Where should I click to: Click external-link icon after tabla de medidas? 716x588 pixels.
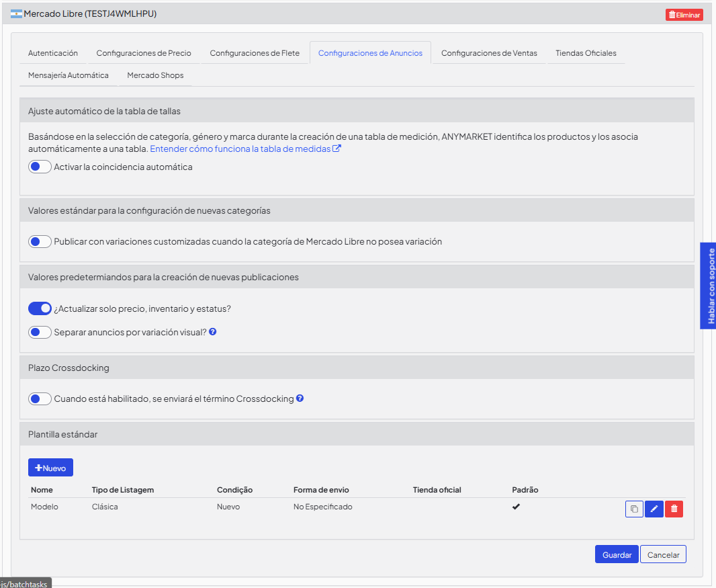[337, 149]
